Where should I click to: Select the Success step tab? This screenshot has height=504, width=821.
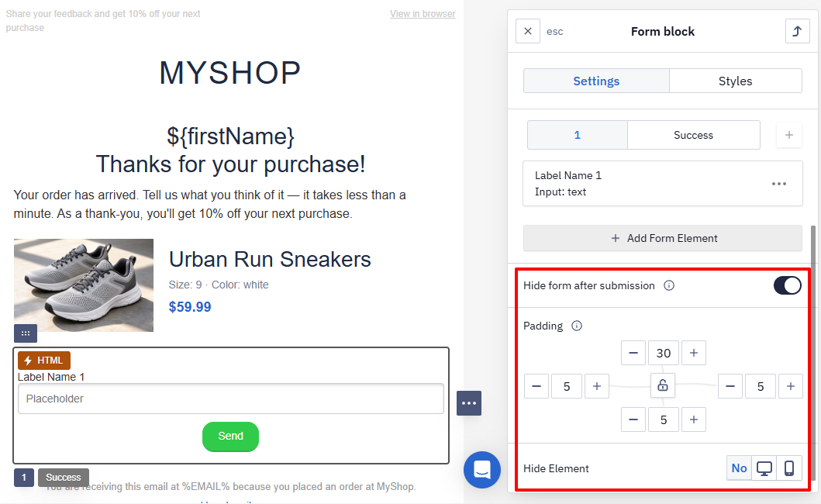(693, 135)
